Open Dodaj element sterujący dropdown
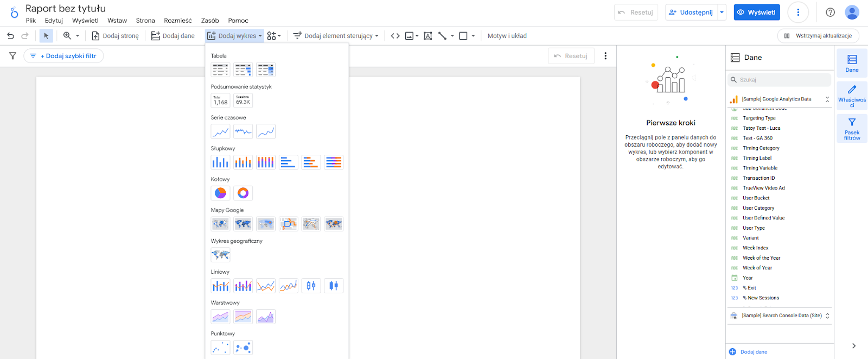 (336, 36)
